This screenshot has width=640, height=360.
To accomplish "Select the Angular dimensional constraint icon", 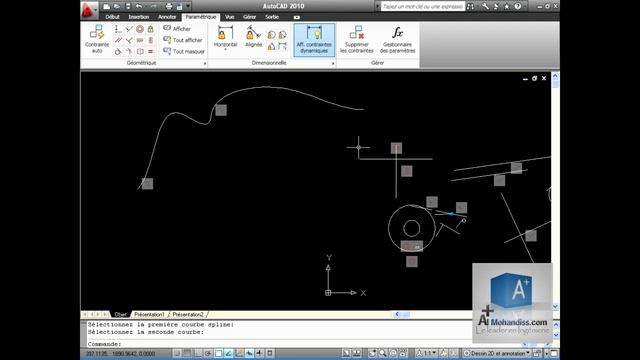I will click(271, 47).
